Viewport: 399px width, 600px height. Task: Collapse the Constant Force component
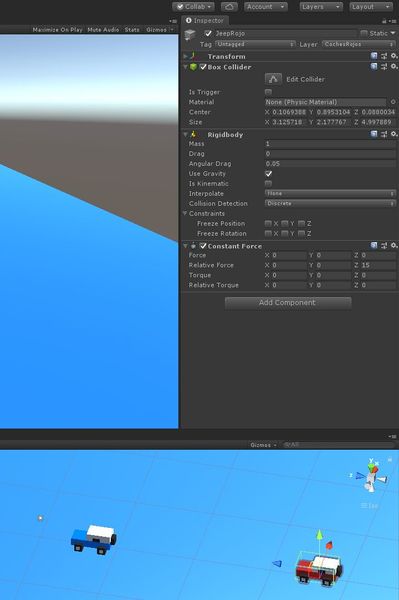[185, 246]
